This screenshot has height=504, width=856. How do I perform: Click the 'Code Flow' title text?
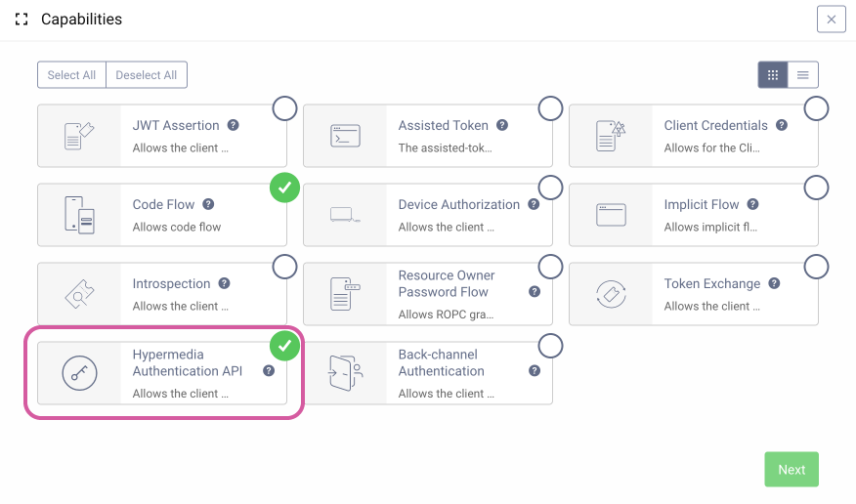click(x=163, y=204)
